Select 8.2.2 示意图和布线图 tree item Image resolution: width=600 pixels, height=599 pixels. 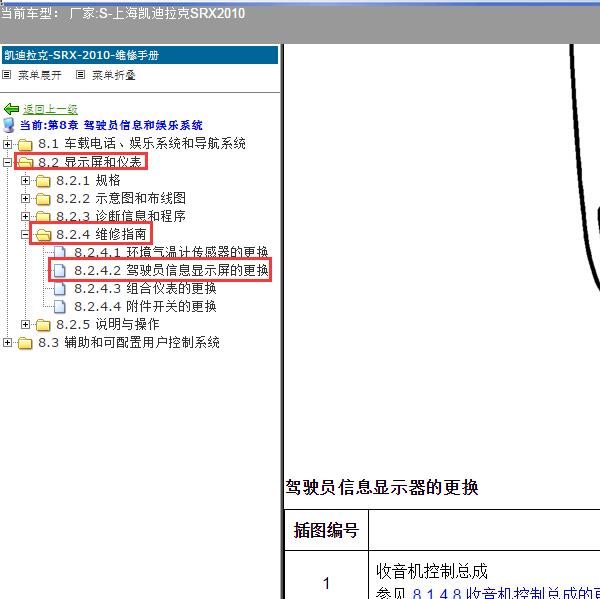coord(121,198)
